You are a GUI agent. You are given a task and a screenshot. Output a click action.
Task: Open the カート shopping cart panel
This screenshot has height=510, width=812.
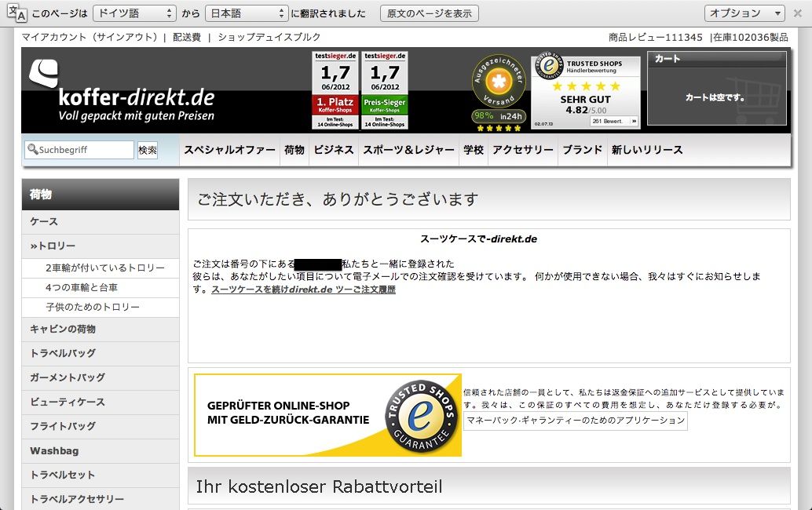(717, 88)
